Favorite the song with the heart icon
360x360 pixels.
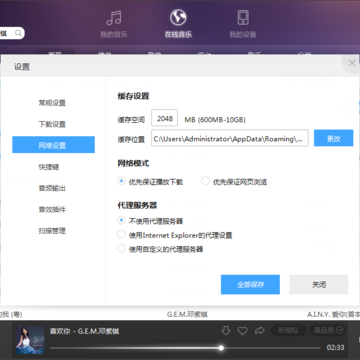click(x=242, y=331)
